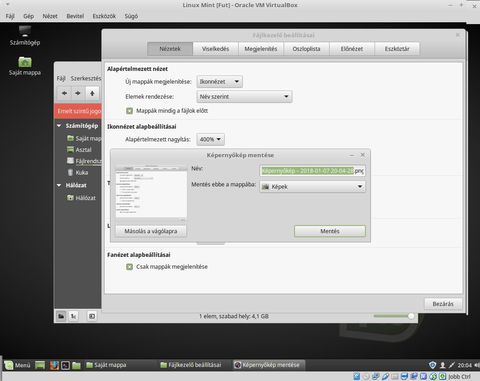Click the VirtualBox optical disk status icon

(366, 376)
